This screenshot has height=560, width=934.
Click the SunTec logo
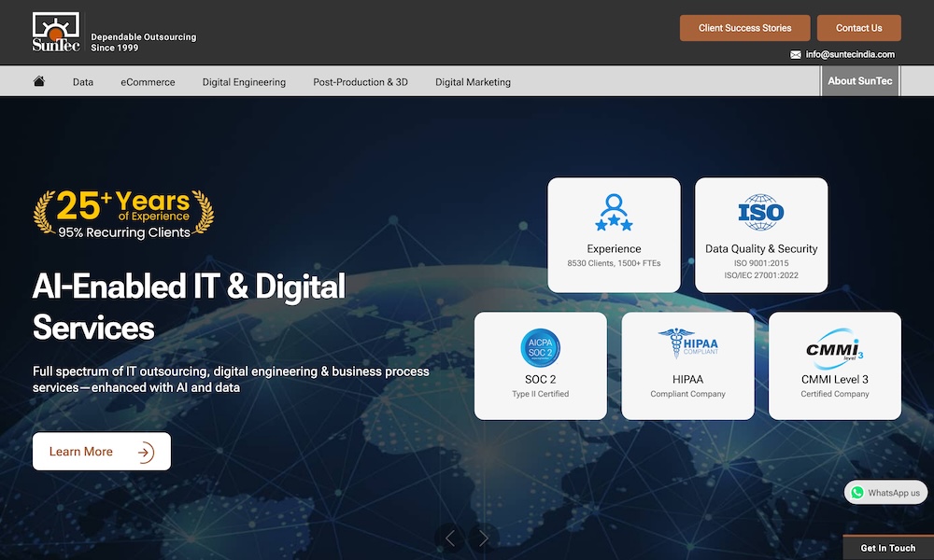coord(56,32)
